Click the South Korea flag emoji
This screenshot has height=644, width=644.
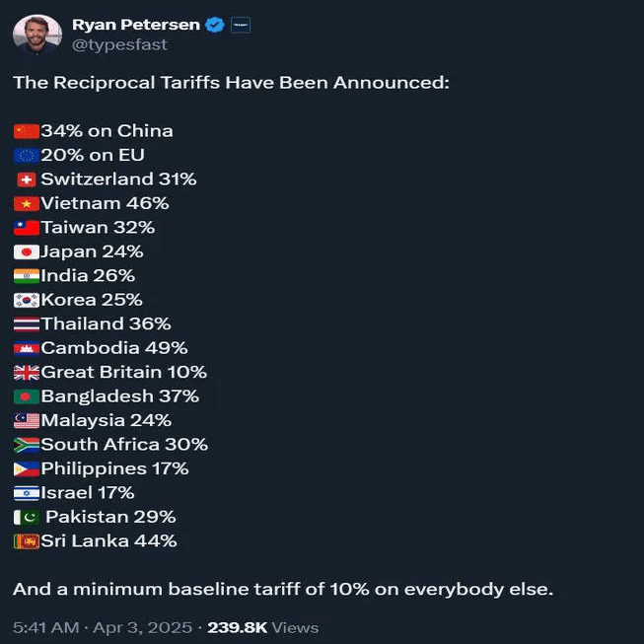(27, 300)
